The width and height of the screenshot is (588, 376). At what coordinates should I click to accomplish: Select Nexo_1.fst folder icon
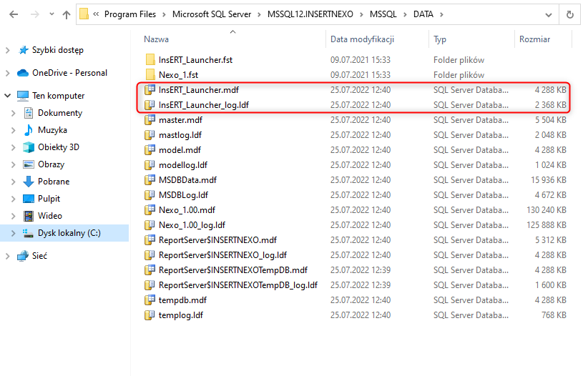point(150,75)
